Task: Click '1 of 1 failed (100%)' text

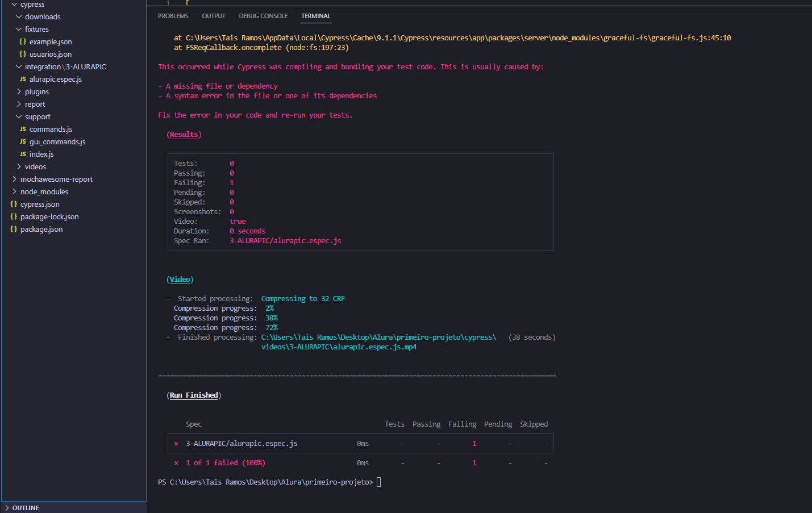Action: (x=226, y=463)
